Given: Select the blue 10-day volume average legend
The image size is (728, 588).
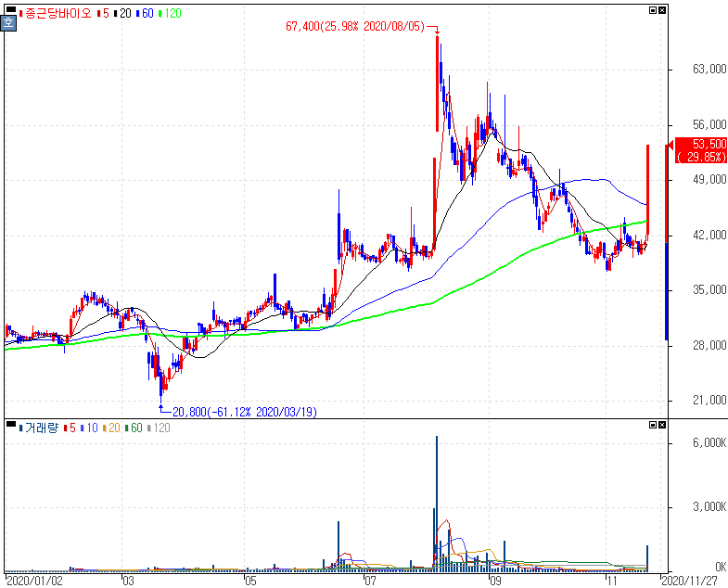Looking at the screenshot, I should [x=89, y=428].
